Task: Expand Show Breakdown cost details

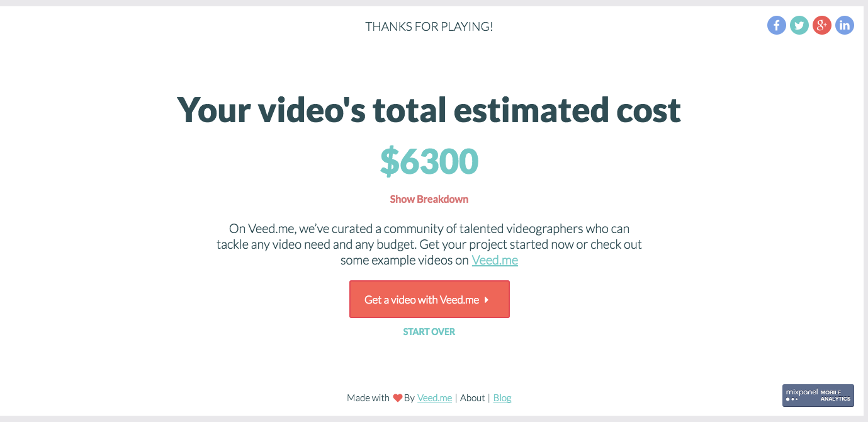Action: [x=429, y=199]
